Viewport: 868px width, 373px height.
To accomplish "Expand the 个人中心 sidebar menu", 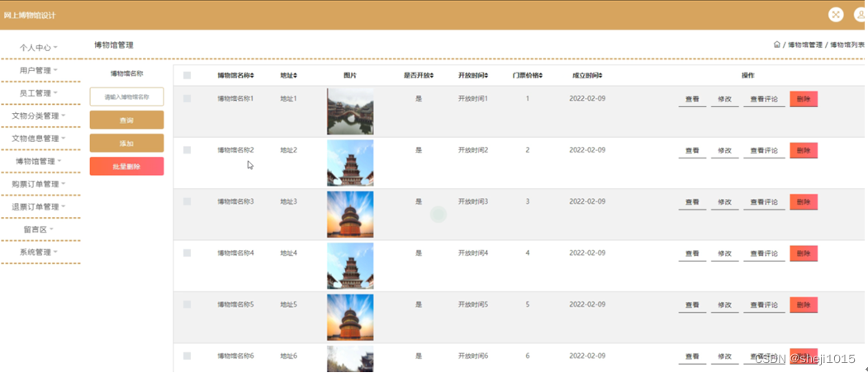I will coord(39,48).
